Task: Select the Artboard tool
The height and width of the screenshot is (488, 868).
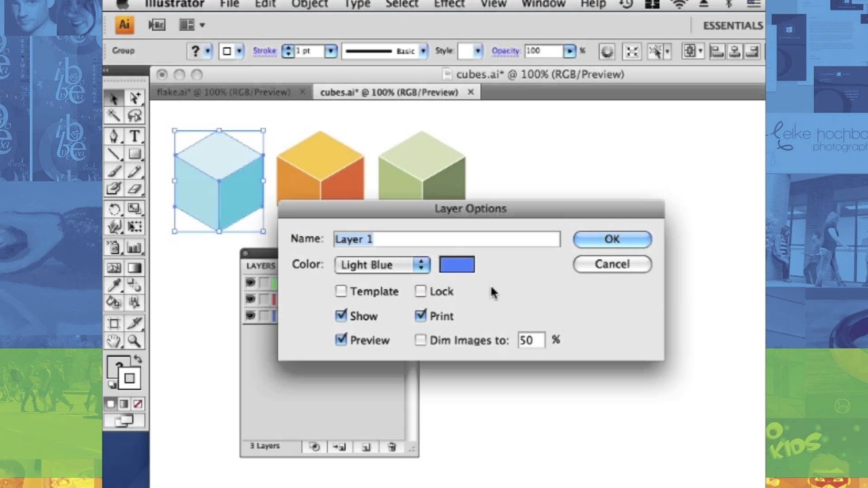Action: click(x=114, y=323)
